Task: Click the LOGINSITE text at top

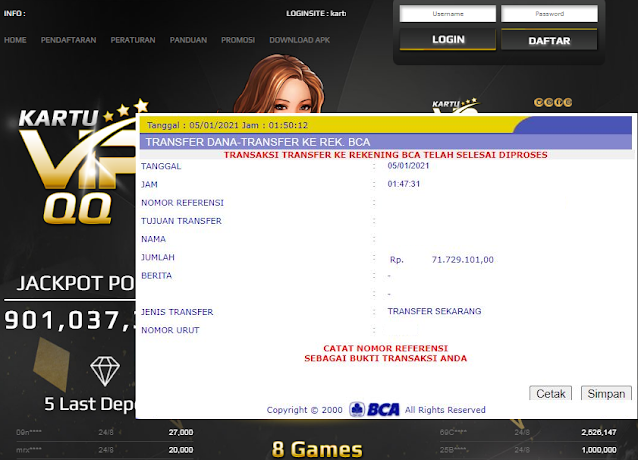Action: [316, 13]
